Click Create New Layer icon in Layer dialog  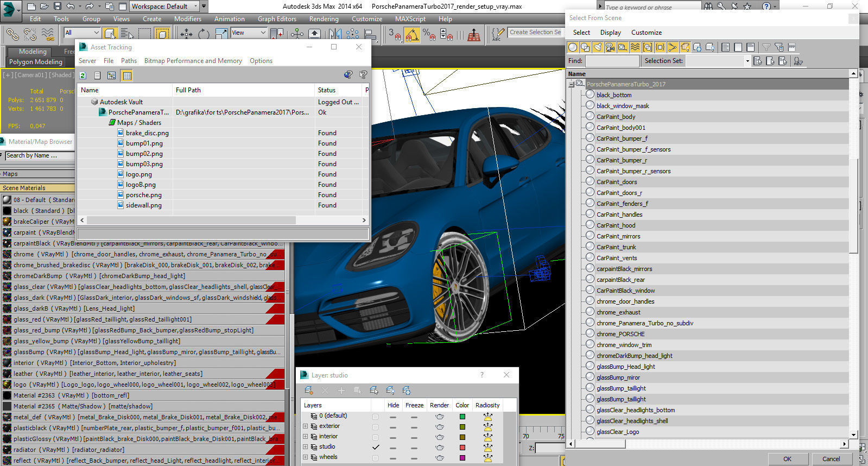pyautogui.click(x=308, y=391)
